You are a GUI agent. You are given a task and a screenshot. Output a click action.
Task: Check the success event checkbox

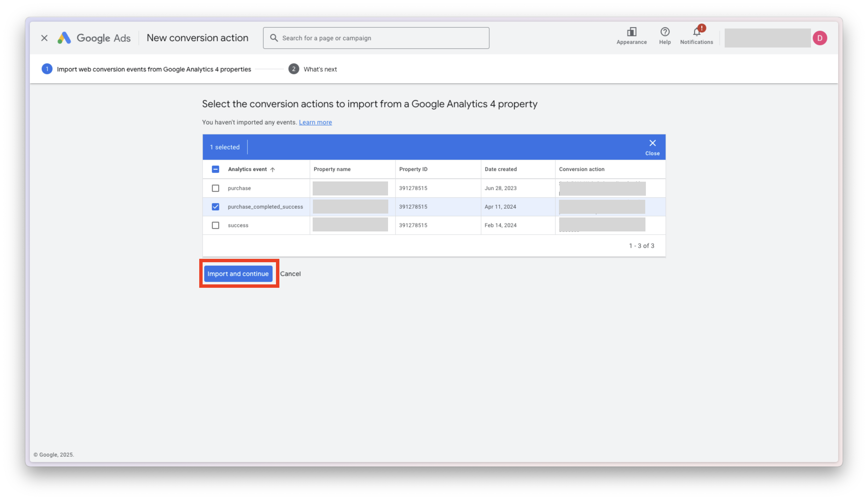point(216,225)
